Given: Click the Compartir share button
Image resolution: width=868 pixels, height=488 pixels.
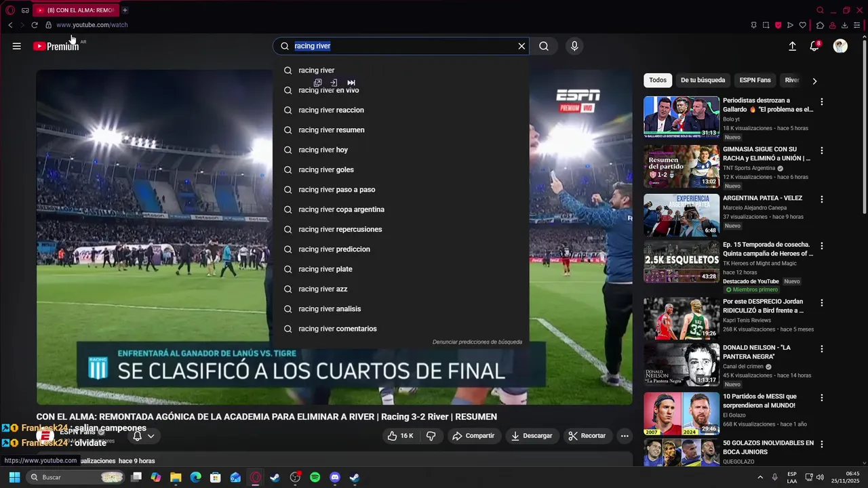Looking at the screenshot, I should [x=473, y=436].
